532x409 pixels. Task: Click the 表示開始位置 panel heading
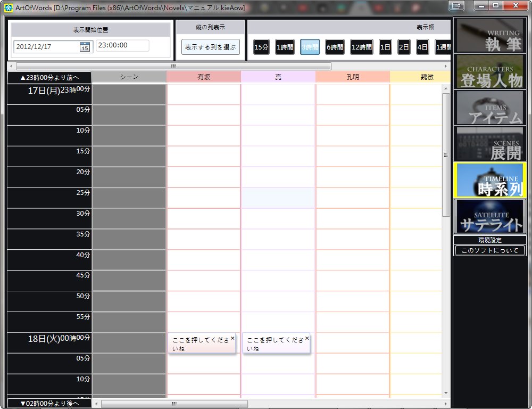(x=90, y=30)
